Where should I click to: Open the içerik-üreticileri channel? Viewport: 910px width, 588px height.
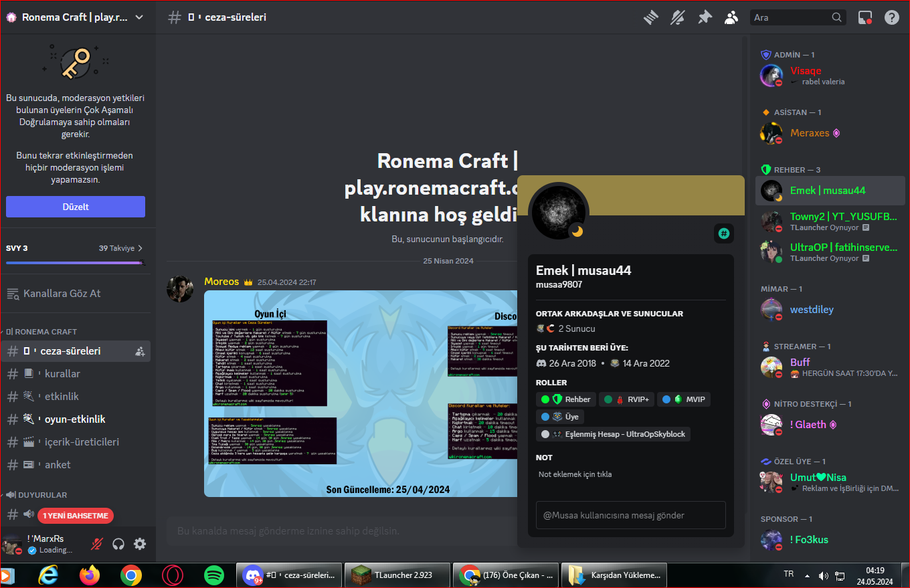(x=76, y=442)
